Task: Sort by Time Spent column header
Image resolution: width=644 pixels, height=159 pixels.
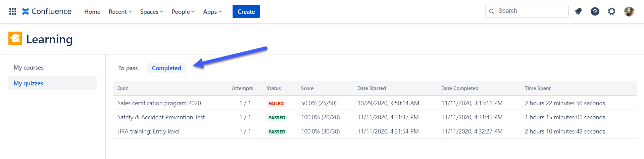Action: (538, 88)
